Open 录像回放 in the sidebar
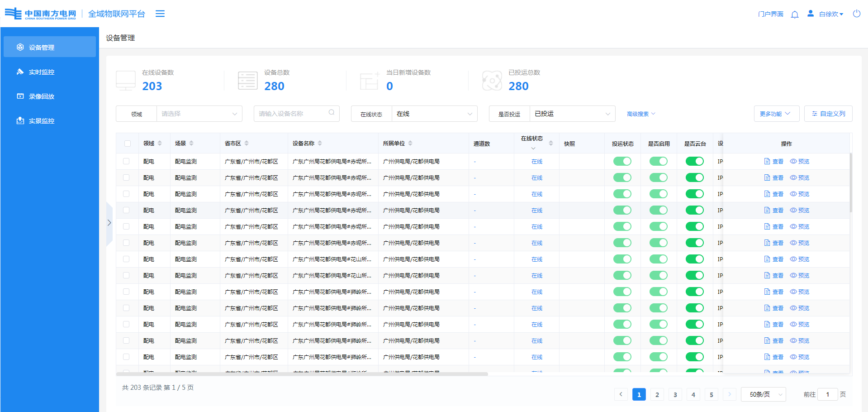This screenshot has height=412, width=868. point(50,96)
